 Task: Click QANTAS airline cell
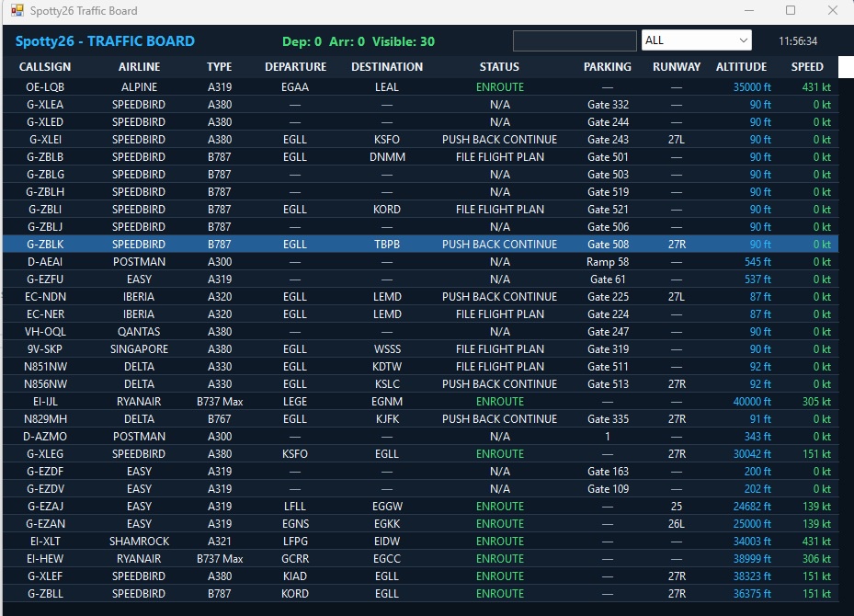139,331
